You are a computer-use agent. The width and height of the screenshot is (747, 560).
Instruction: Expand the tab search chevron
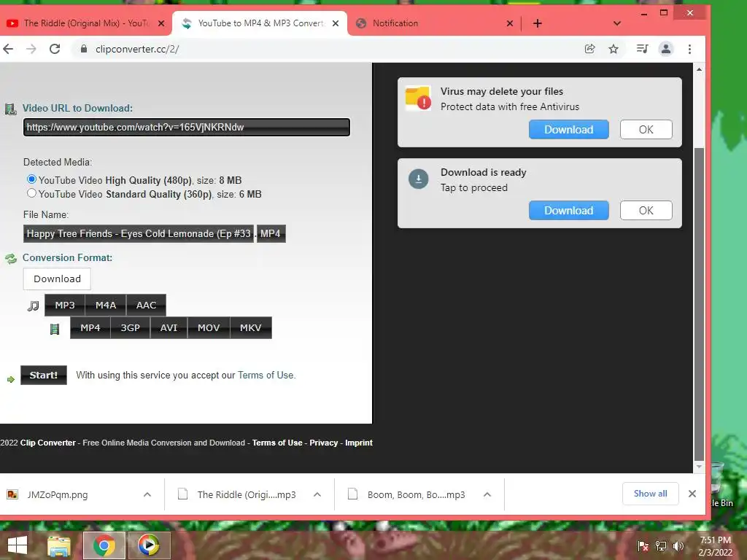(617, 23)
